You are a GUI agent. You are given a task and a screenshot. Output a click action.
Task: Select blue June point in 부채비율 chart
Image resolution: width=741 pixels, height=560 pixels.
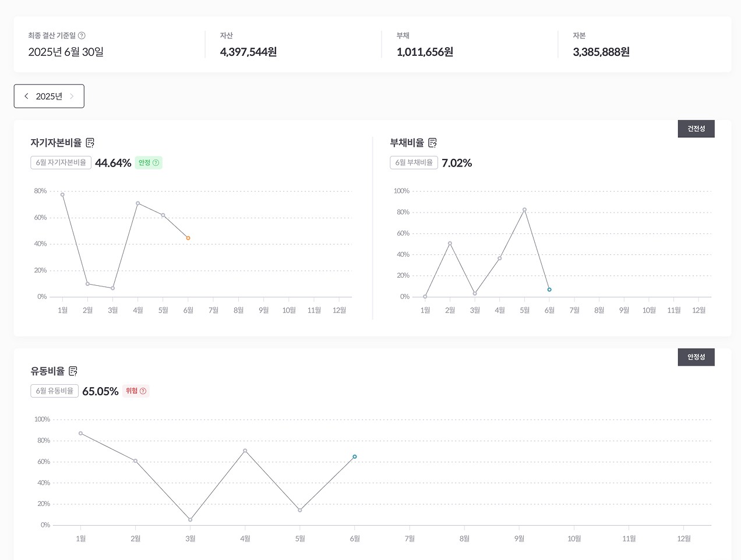click(549, 289)
